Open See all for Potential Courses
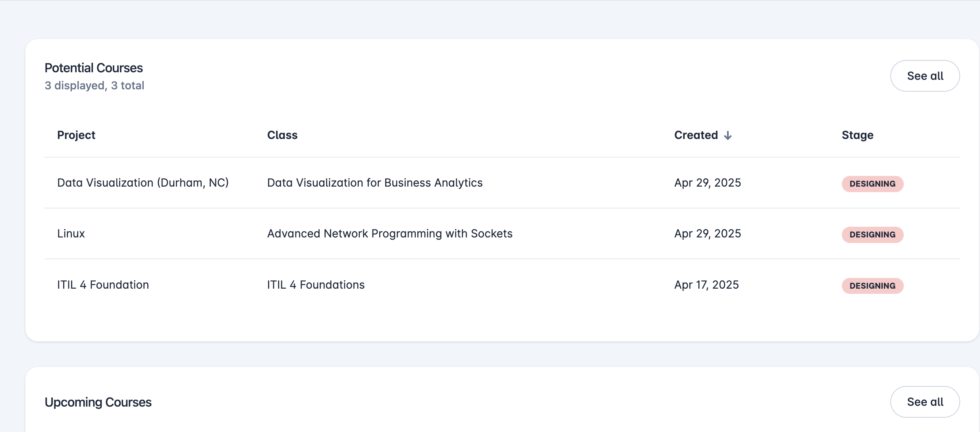Screen dimensions: 980x432 [925, 76]
